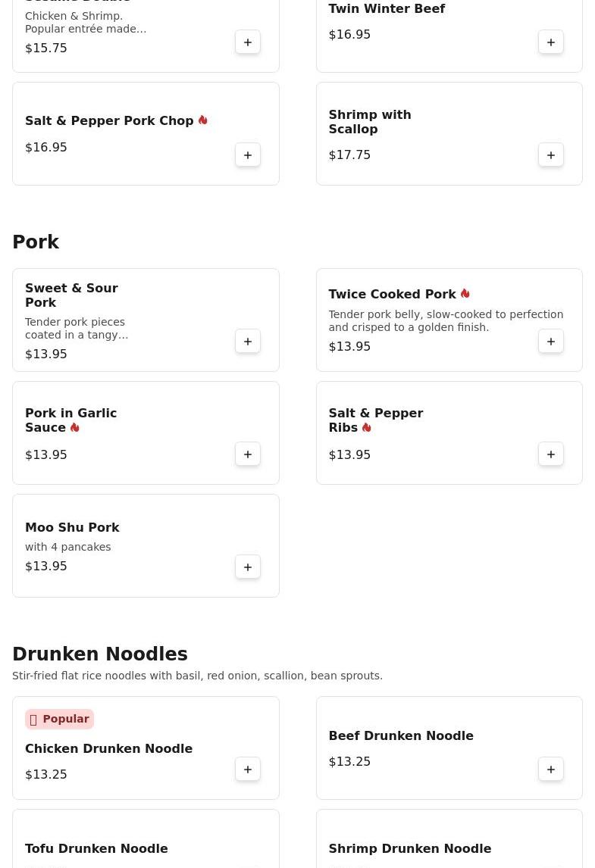Add Moo Shu Pork to order
Image resolution: width=595 pixels, height=868 pixels.
(248, 567)
